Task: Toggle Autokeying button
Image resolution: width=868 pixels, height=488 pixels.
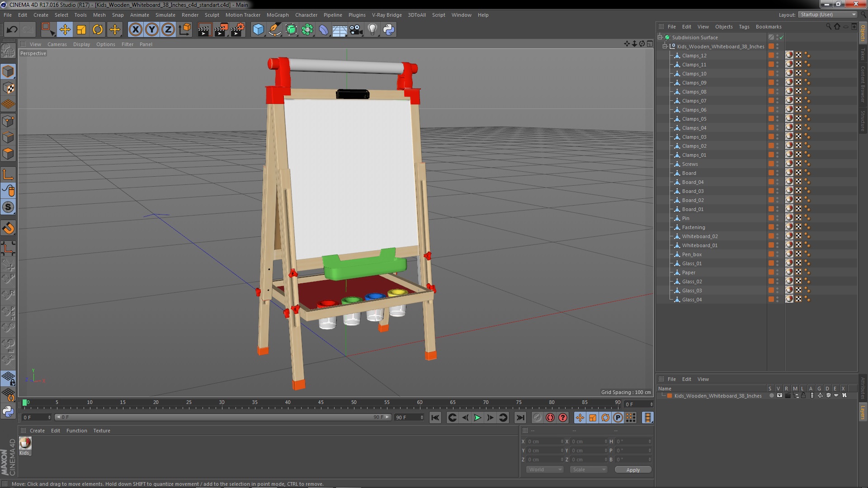Action: point(550,418)
